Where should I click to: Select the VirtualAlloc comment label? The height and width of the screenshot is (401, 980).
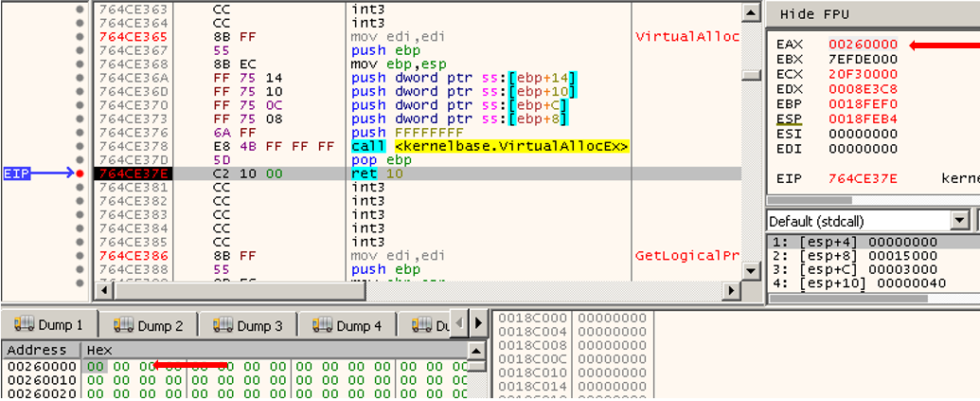tap(686, 36)
